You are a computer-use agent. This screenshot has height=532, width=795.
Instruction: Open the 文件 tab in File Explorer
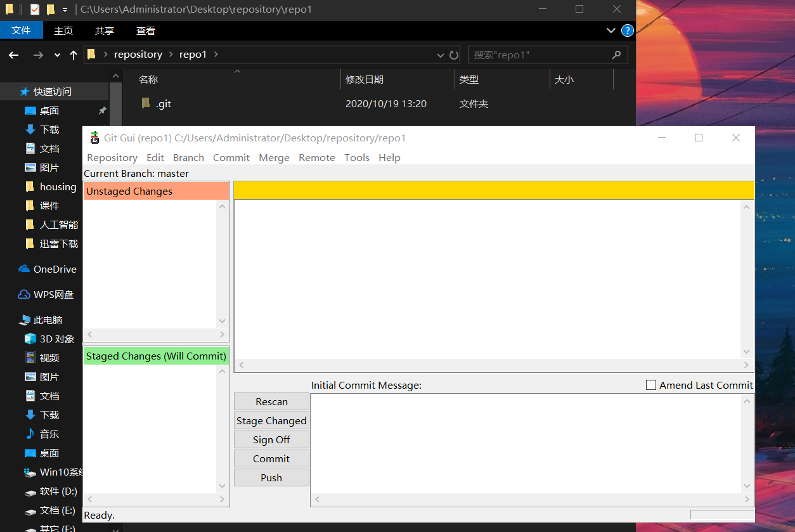[22, 30]
